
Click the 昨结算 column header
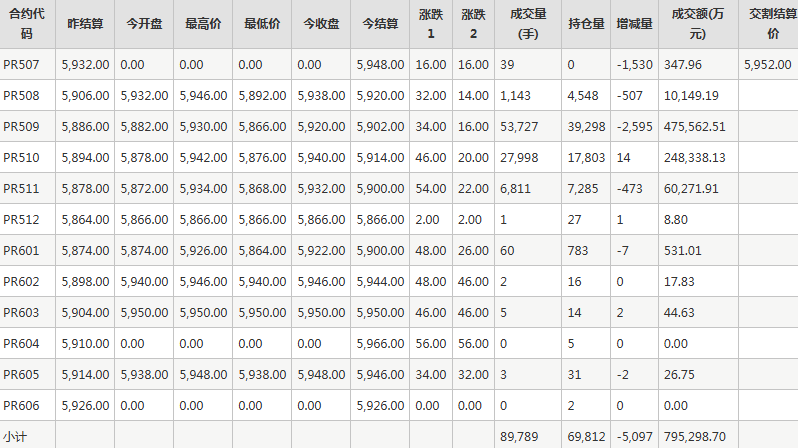pos(85,24)
